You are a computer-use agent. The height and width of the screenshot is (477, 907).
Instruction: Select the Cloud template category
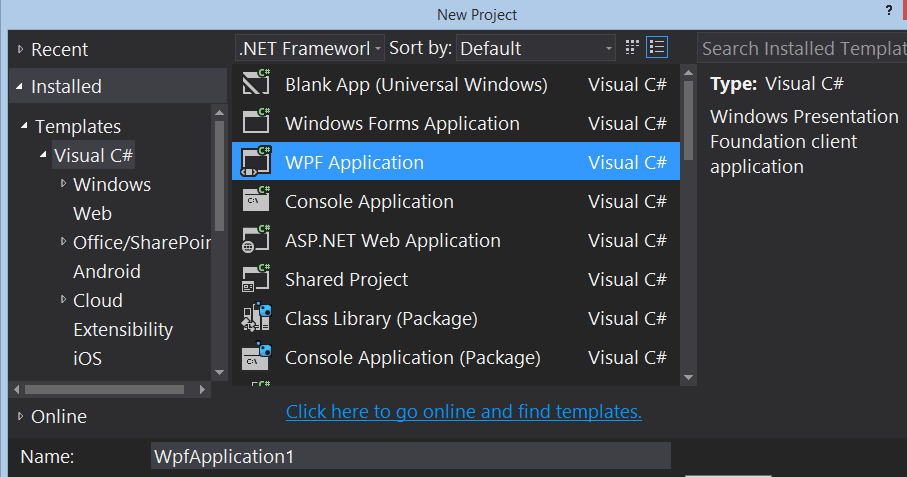click(x=98, y=300)
